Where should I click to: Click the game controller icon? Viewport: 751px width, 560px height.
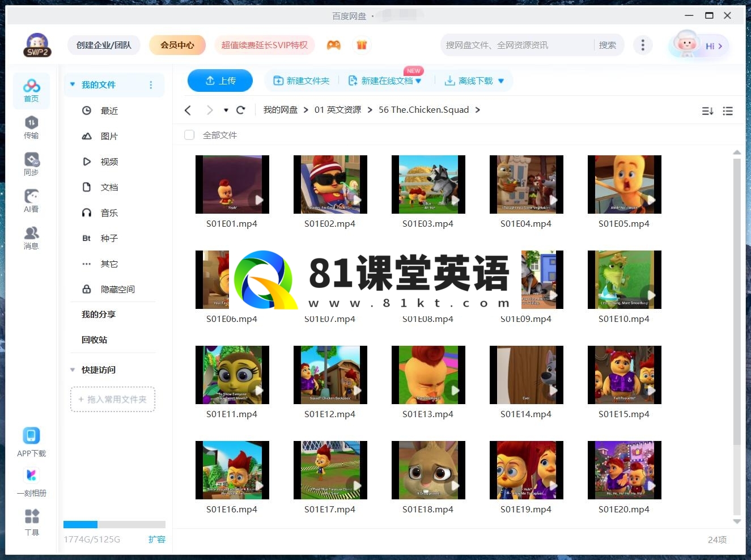pos(334,45)
